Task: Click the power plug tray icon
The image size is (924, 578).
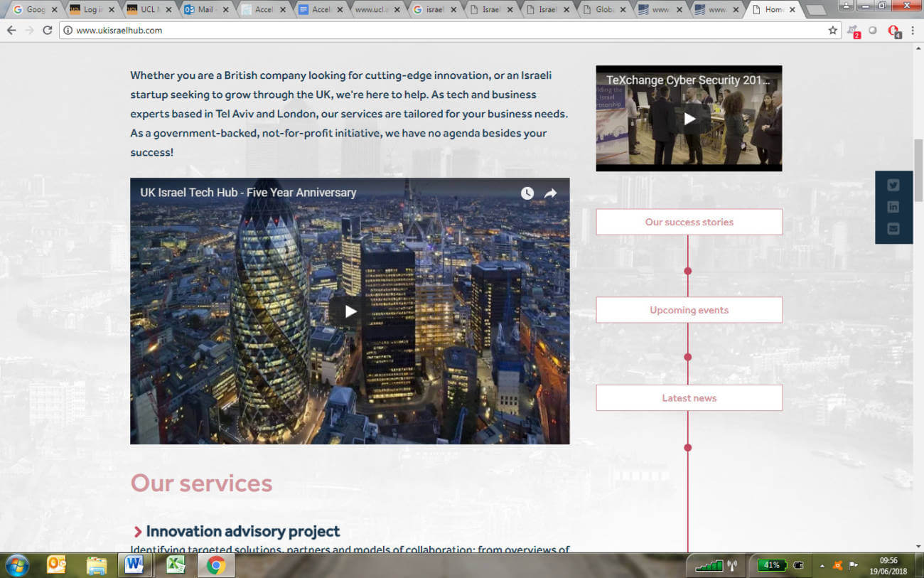Action: (x=797, y=565)
